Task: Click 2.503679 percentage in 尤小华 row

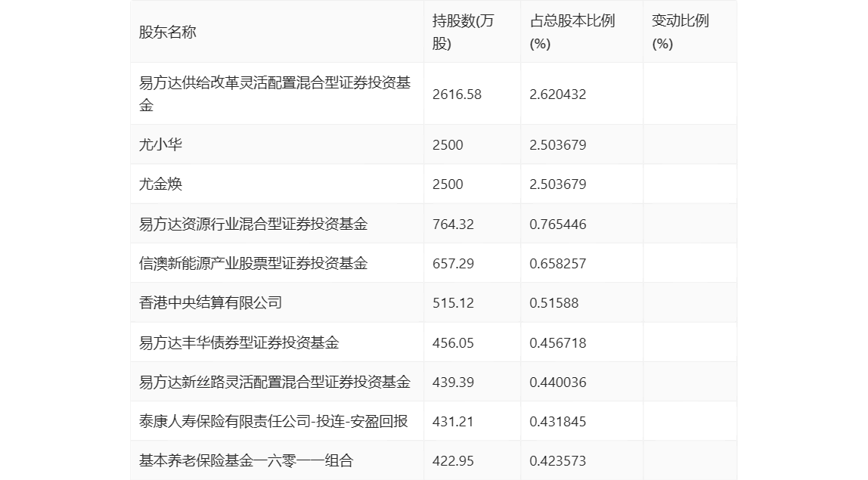Action: coord(557,145)
